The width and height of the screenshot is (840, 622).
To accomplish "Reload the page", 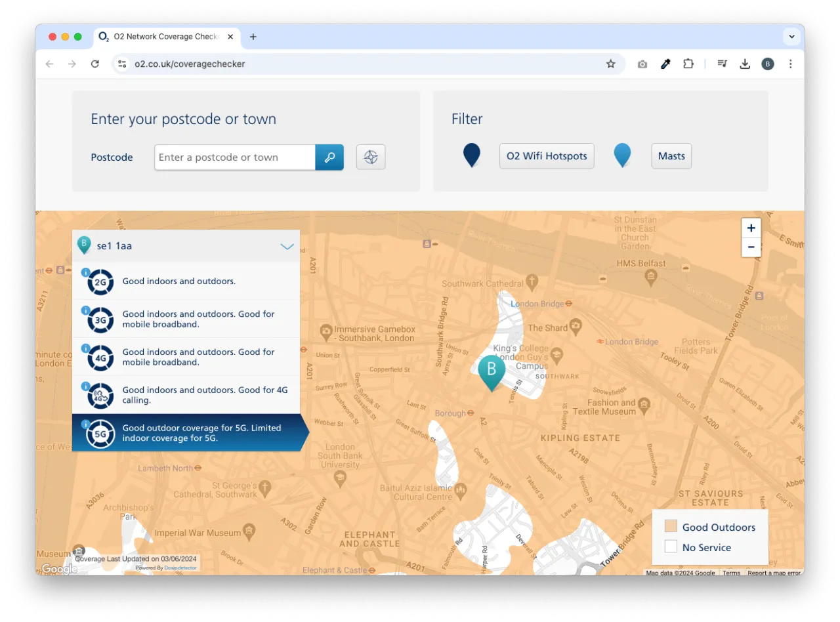I will [94, 64].
